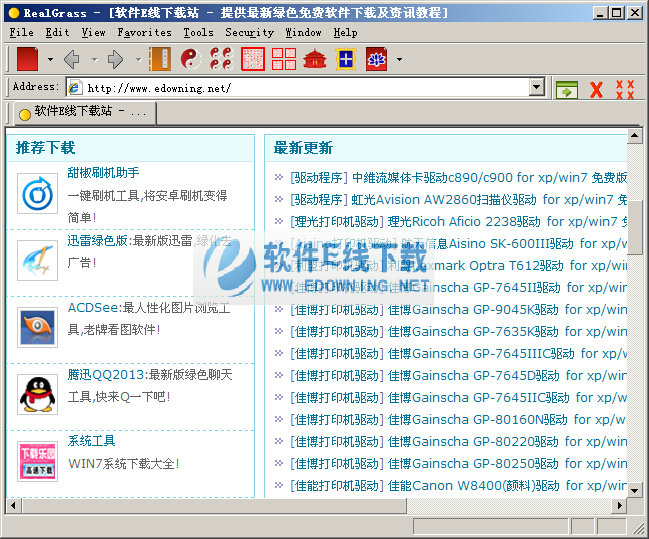Click the green Go arrow icon
The width and height of the screenshot is (649, 539).
coord(567,89)
